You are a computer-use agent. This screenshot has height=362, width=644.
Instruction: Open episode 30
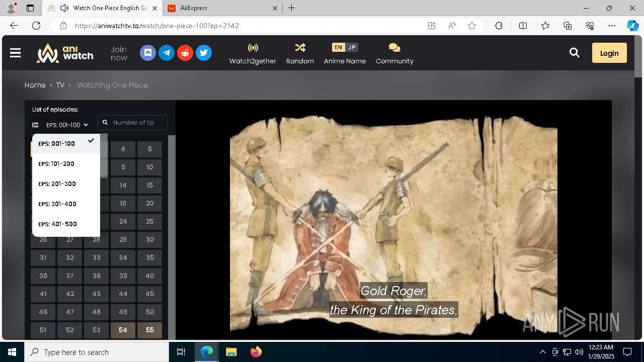(x=150, y=240)
